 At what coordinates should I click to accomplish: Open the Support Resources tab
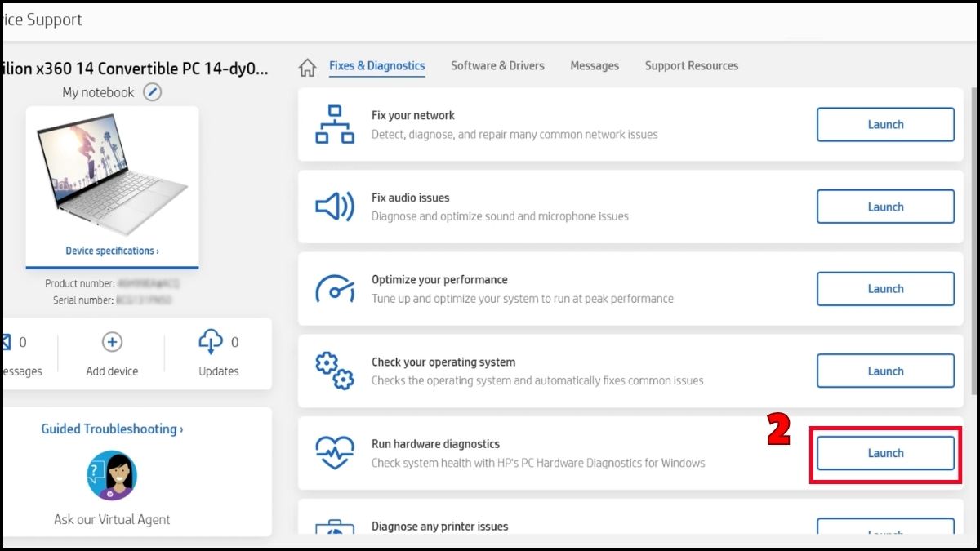(x=692, y=65)
